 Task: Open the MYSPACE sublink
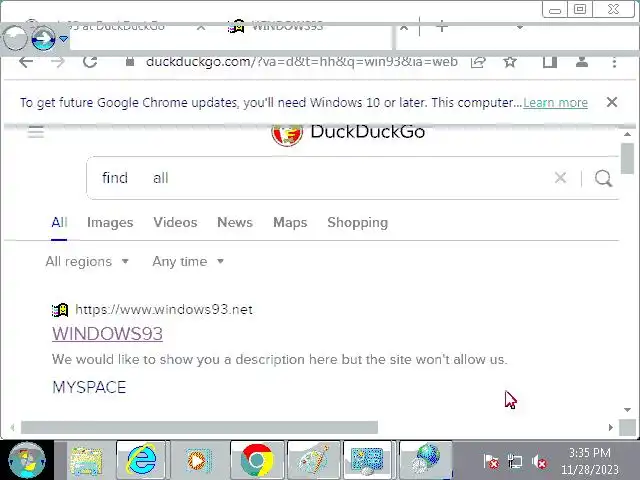pos(89,387)
